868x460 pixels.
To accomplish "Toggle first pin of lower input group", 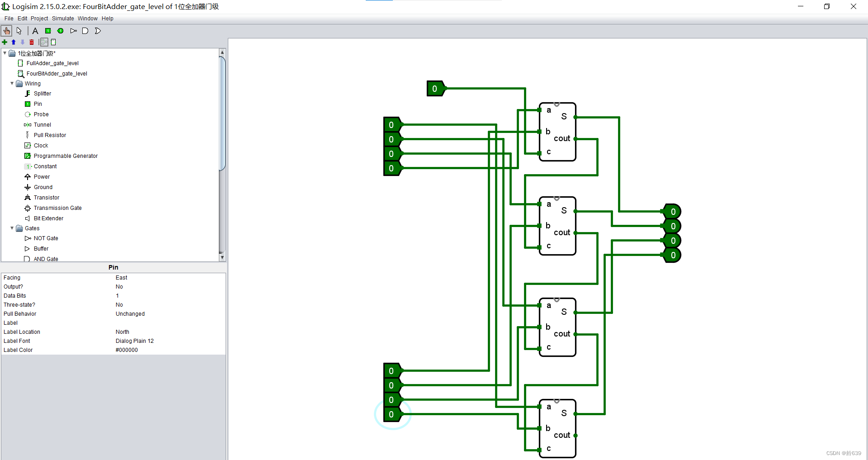I will 392,371.
